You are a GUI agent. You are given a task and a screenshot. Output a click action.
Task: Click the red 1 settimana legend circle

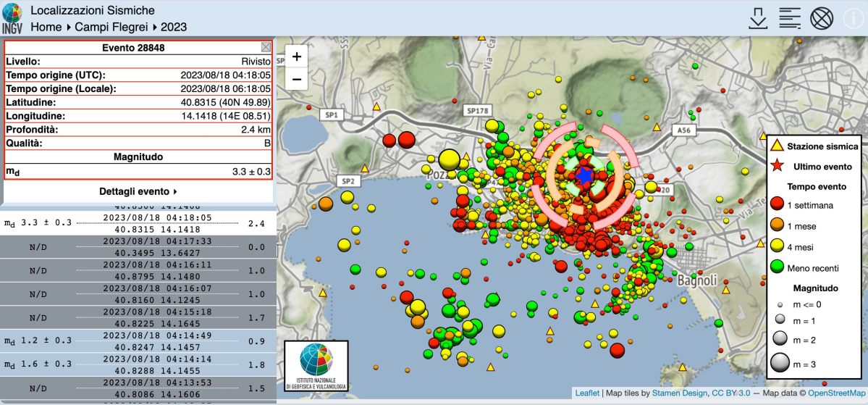(x=778, y=205)
